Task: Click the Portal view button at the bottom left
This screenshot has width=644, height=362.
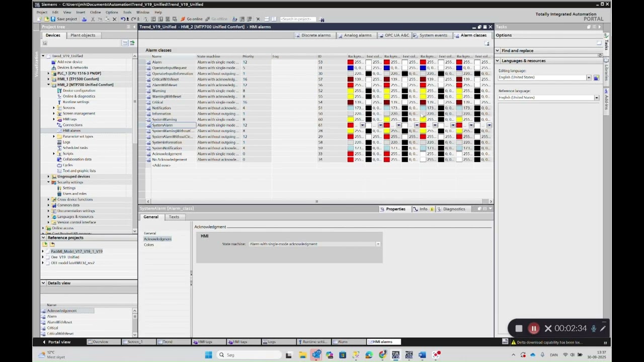Action: click(57, 342)
